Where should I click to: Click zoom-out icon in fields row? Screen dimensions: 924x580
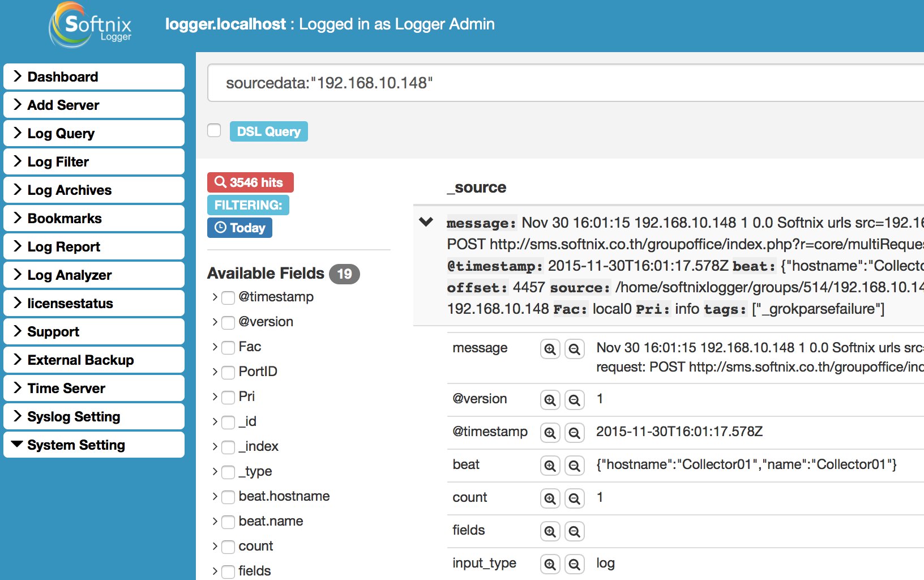(x=574, y=531)
